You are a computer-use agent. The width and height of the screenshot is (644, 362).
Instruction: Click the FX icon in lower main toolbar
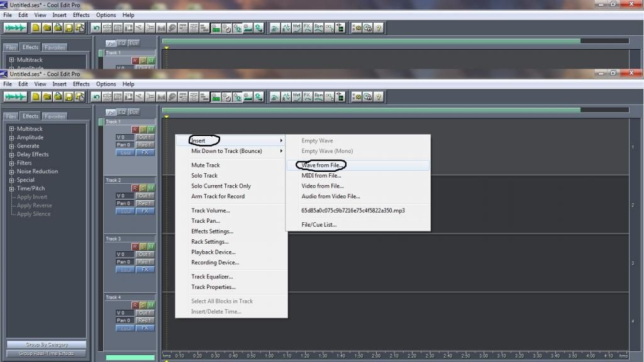pos(308,97)
